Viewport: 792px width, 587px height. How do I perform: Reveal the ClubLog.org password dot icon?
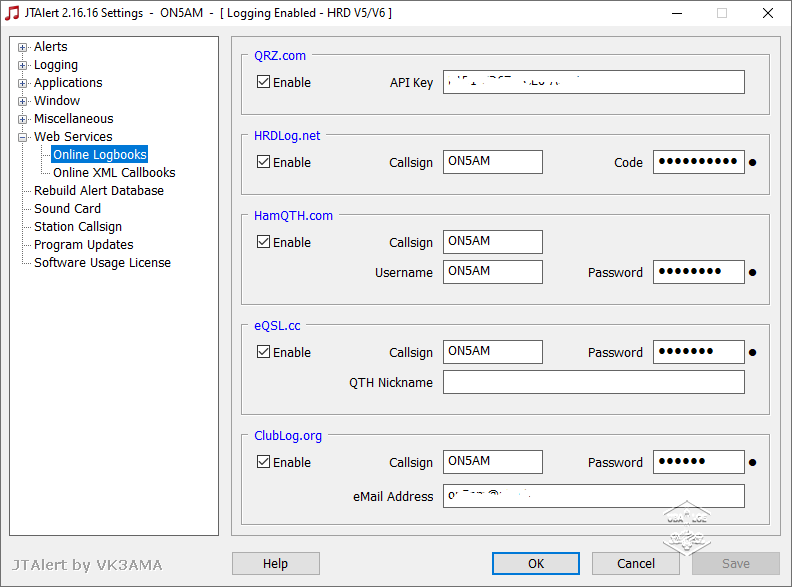[753, 463]
